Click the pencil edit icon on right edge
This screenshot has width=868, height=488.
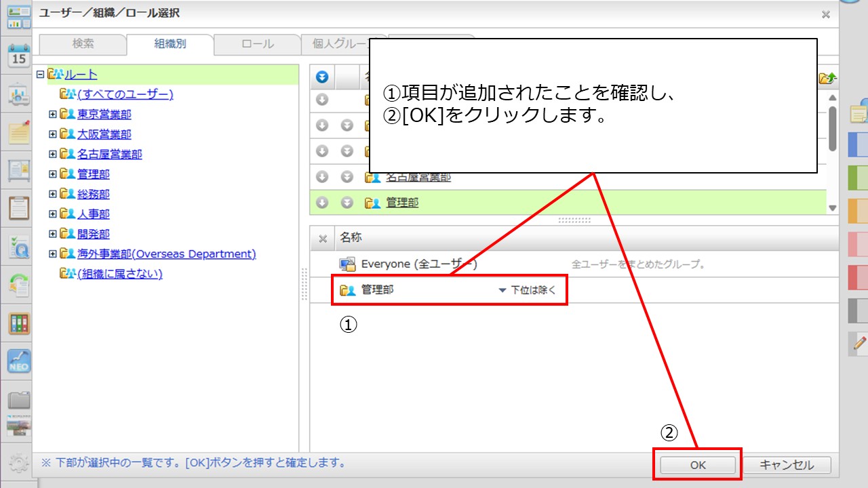tap(859, 344)
